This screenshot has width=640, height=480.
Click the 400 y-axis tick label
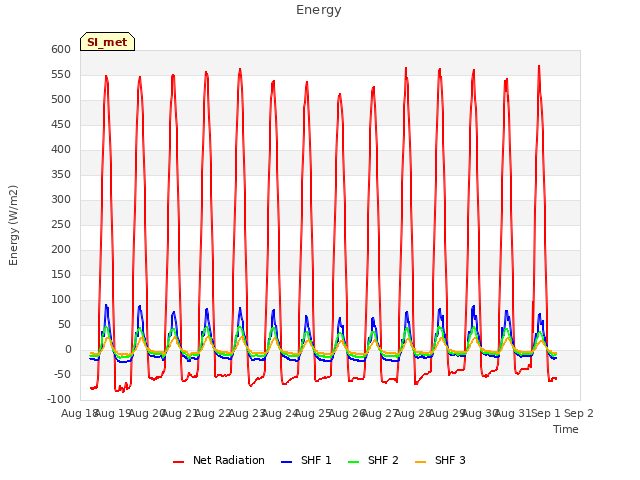coord(61,149)
